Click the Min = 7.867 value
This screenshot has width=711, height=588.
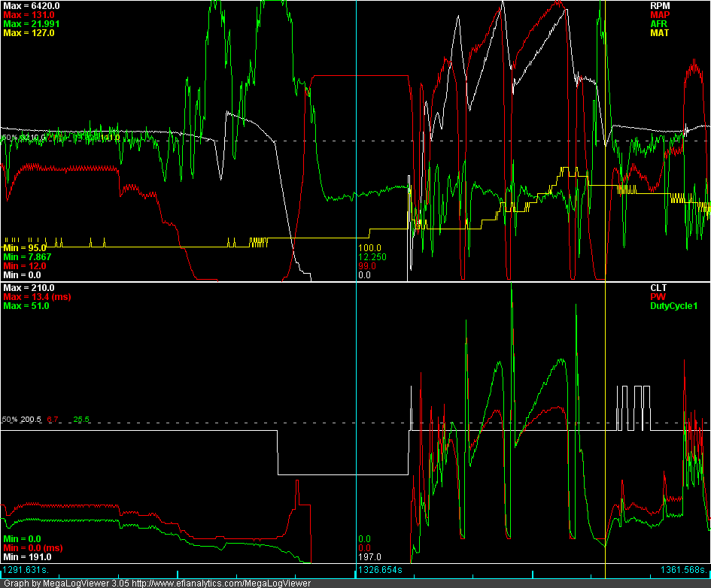pos(27,257)
